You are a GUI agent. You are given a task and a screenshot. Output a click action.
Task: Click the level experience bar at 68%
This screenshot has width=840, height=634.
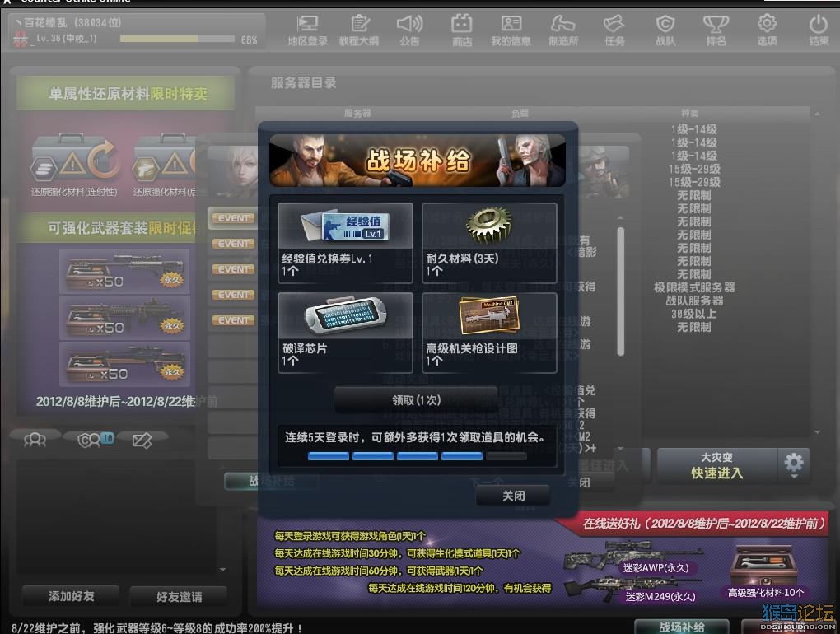(x=177, y=39)
